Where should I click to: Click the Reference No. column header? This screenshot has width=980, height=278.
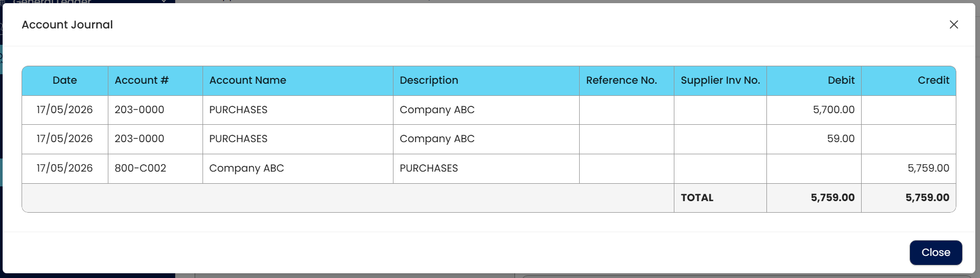(621, 81)
